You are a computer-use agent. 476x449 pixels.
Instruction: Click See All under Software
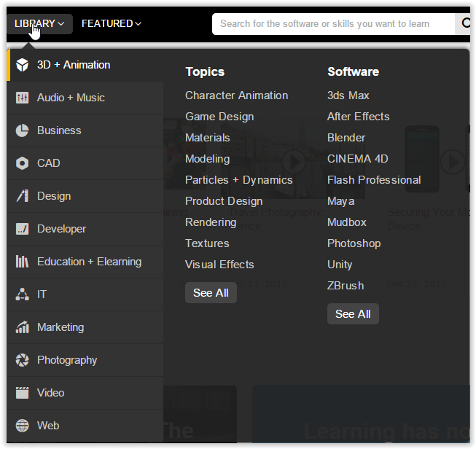[353, 313]
